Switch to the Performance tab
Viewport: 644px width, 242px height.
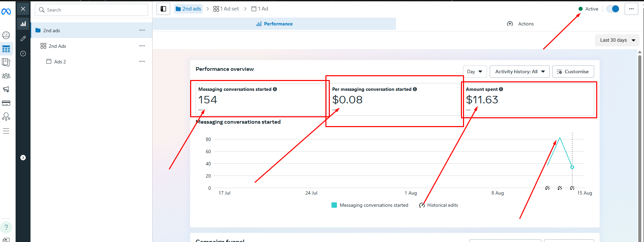click(274, 24)
